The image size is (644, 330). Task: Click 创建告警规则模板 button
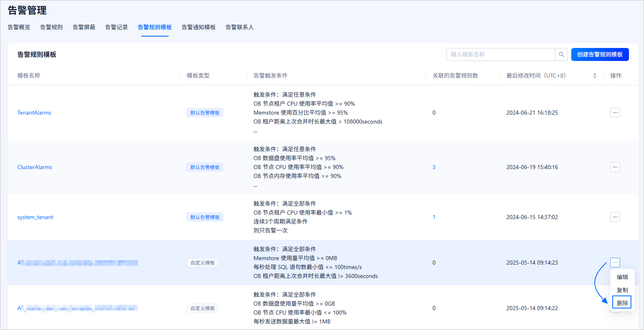coord(600,54)
